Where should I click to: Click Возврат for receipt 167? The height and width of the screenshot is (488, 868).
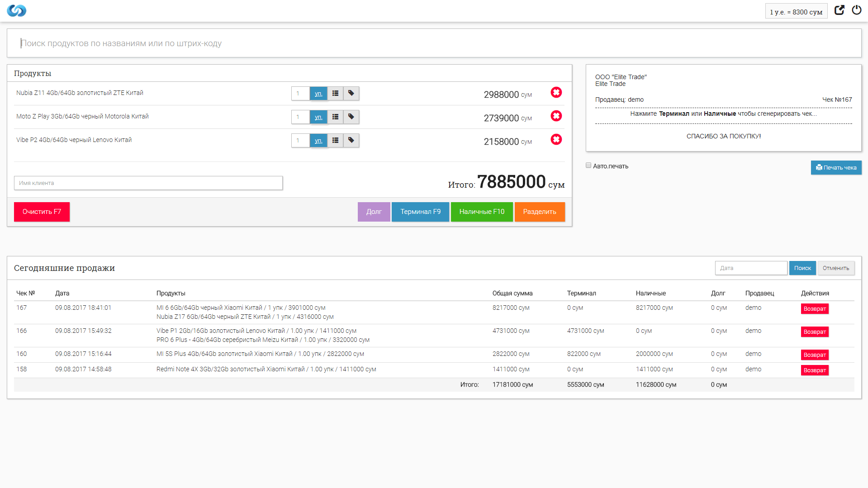[814, 308]
